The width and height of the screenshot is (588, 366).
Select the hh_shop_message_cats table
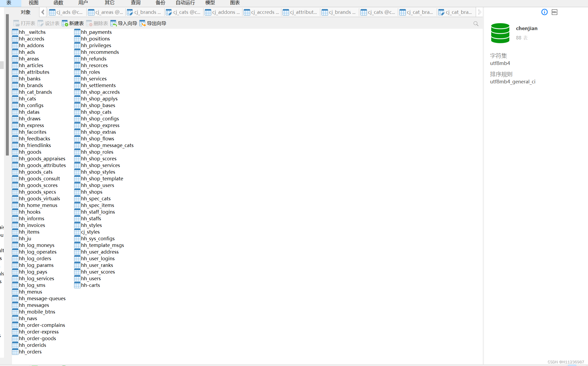pos(107,145)
